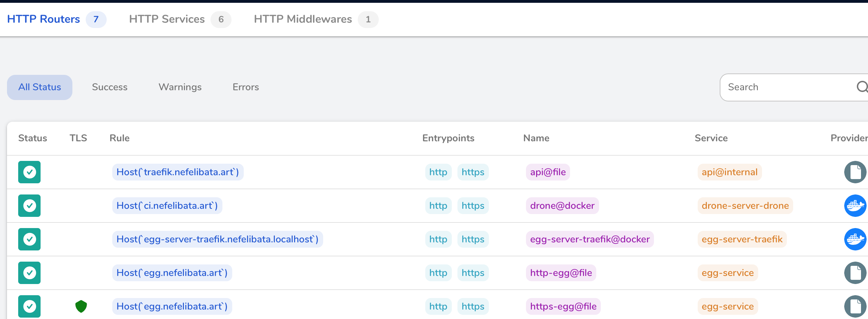
Task: Filter routers by Success status
Action: pyautogui.click(x=109, y=87)
